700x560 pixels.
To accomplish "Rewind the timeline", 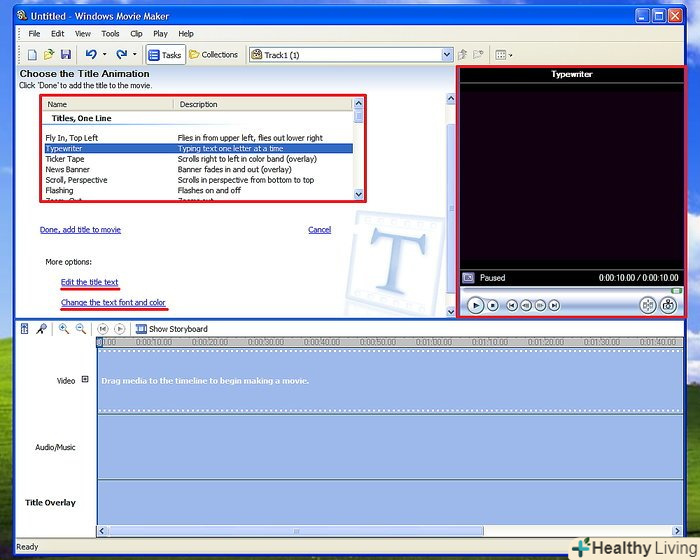I will [x=103, y=329].
